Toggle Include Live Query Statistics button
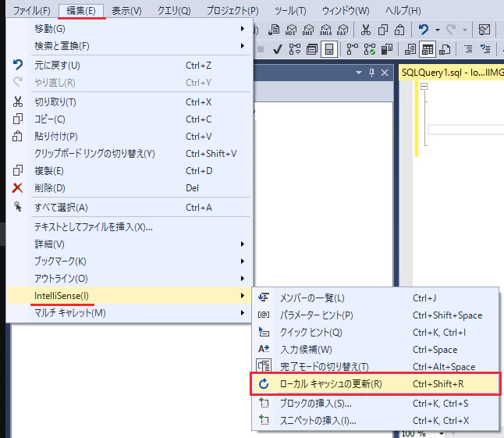The height and width of the screenshot is (438, 504). pos(370,49)
